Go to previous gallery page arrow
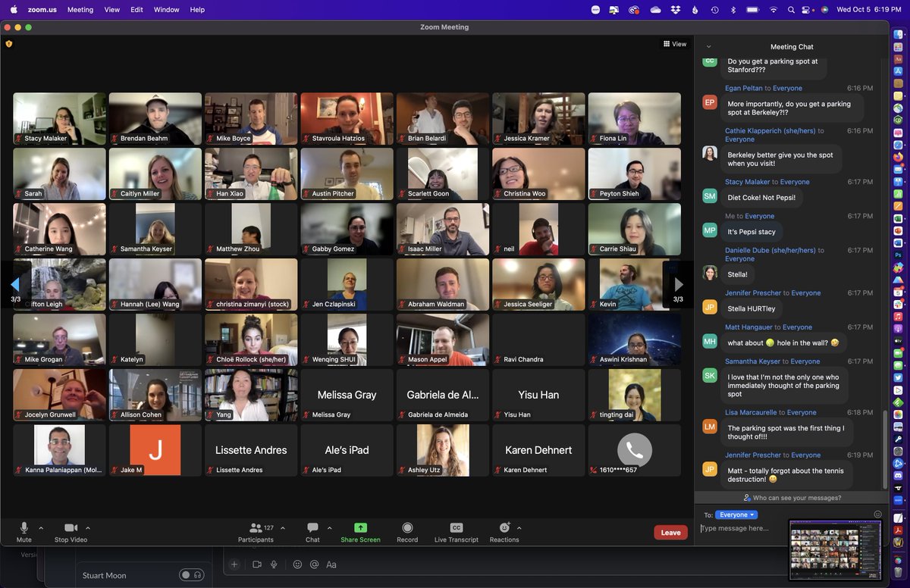The height and width of the screenshot is (588, 910). pyautogui.click(x=15, y=285)
